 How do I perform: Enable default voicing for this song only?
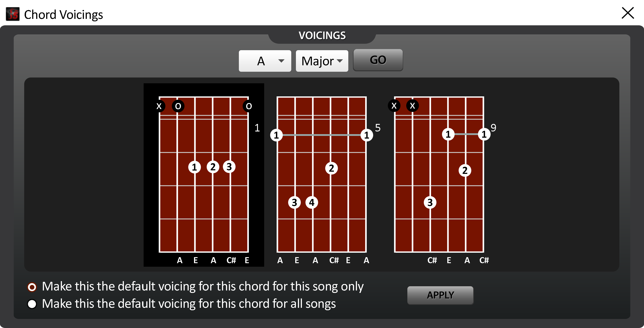(x=32, y=287)
